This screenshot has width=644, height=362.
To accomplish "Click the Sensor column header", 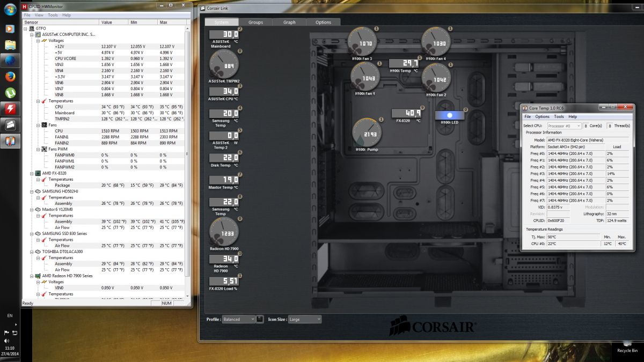I will (x=61, y=22).
